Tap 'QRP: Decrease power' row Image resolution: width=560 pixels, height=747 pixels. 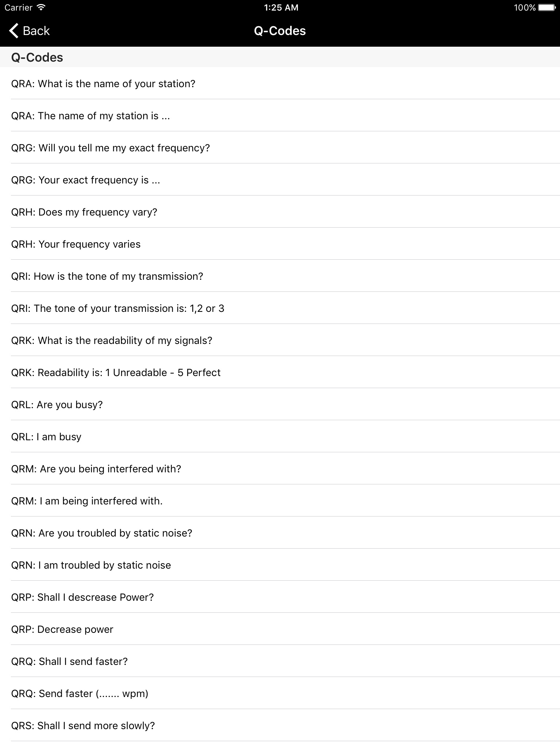click(62, 630)
